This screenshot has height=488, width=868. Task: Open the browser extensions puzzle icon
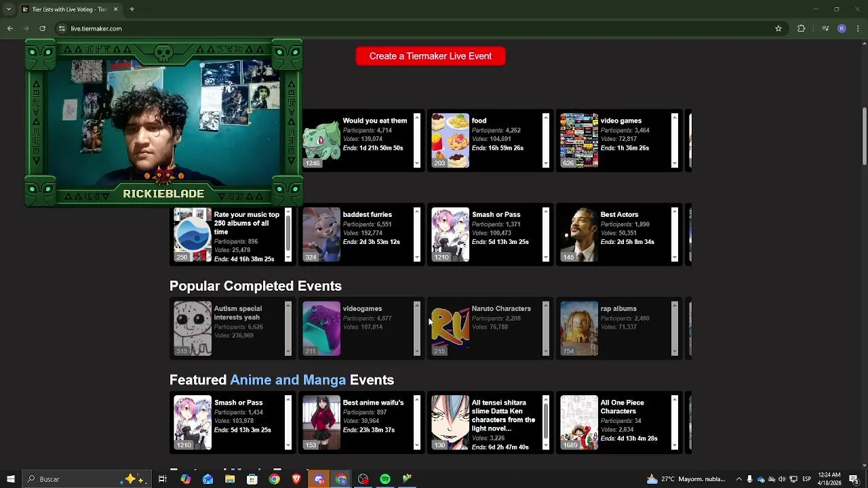click(x=801, y=28)
